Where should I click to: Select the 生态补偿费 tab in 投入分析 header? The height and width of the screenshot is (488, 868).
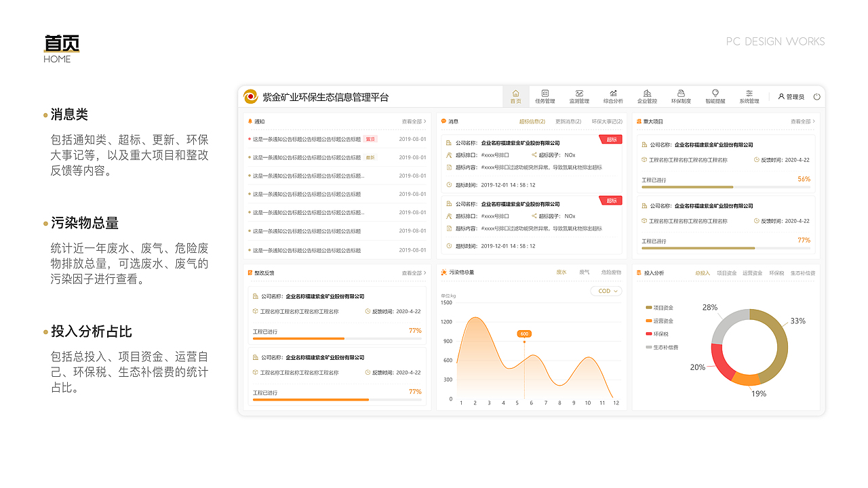[803, 273]
